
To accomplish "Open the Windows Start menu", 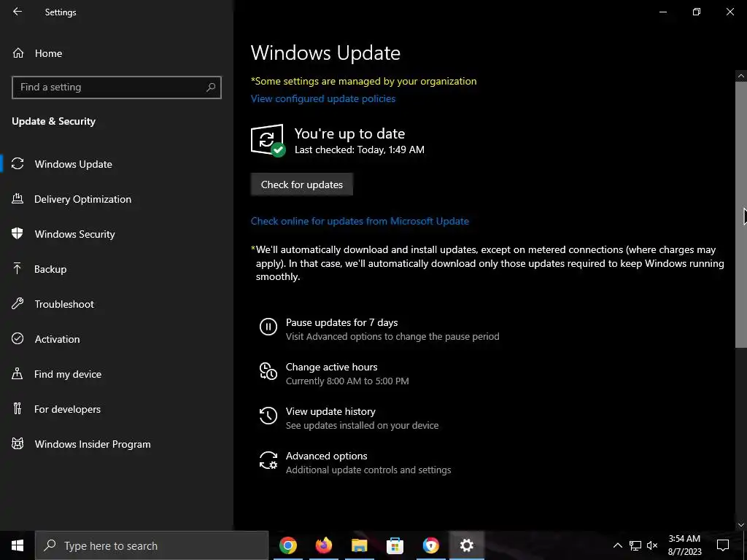I will [x=18, y=545].
